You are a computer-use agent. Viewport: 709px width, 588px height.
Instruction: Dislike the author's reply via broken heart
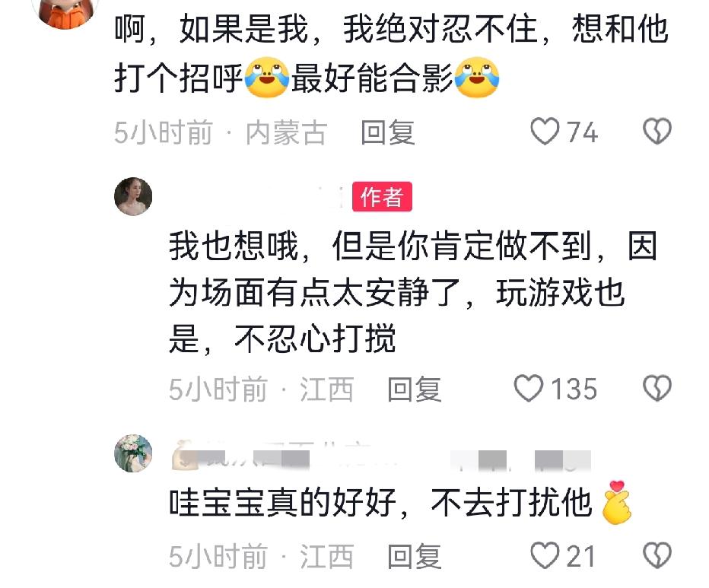pyautogui.click(x=657, y=389)
